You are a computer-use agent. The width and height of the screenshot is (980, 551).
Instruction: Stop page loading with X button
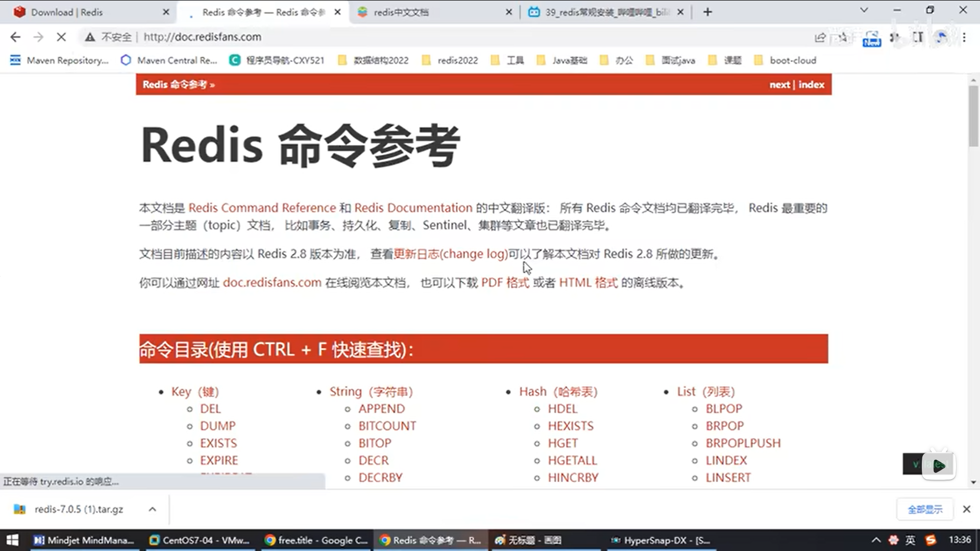(x=61, y=37)
